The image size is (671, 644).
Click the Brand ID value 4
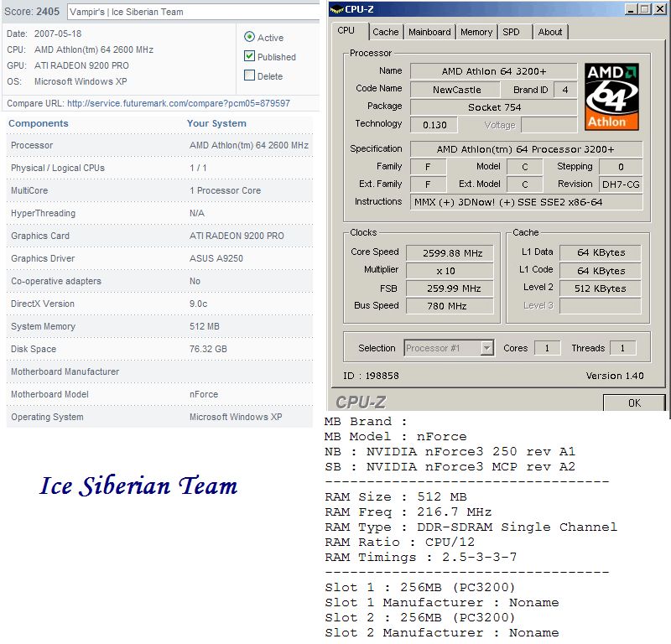coord(564,90)
